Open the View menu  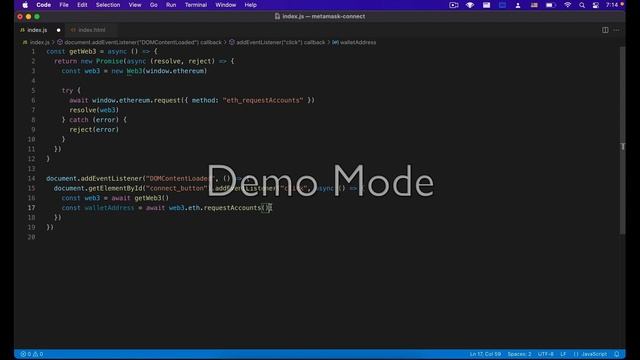point(135,5)
